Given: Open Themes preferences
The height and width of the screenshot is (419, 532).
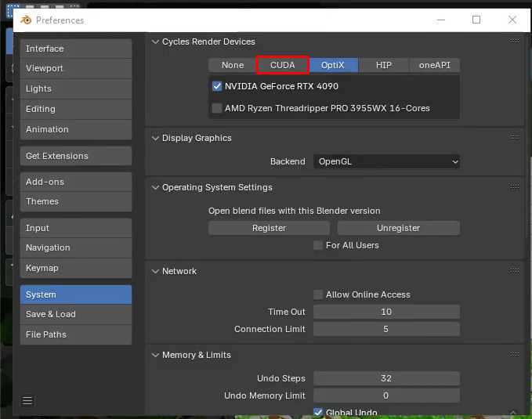Looking at the screenshot, I should tap(76, 201).
